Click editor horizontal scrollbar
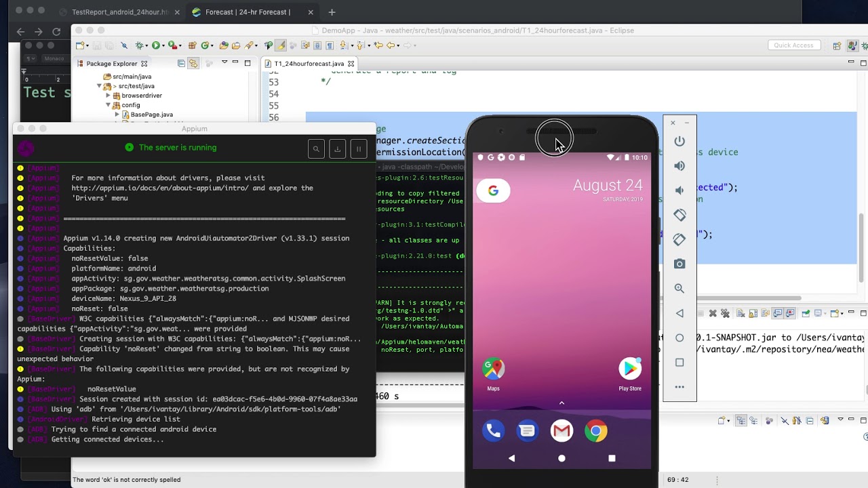The width and height of the screenshot is (868, 488). coord(748,298)
